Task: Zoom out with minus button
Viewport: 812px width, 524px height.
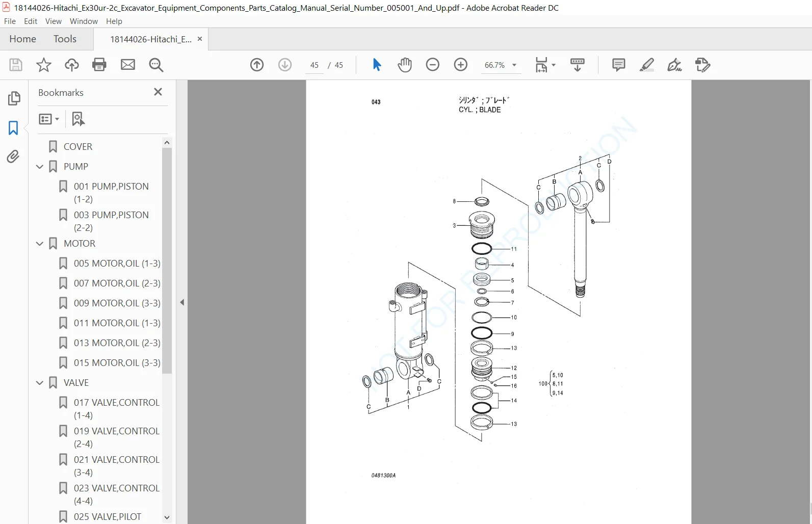Action: tap(433, 65)
